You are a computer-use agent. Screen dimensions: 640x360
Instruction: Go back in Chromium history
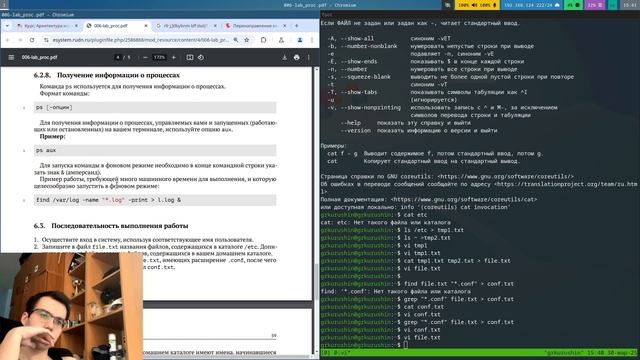coord(8,40)
